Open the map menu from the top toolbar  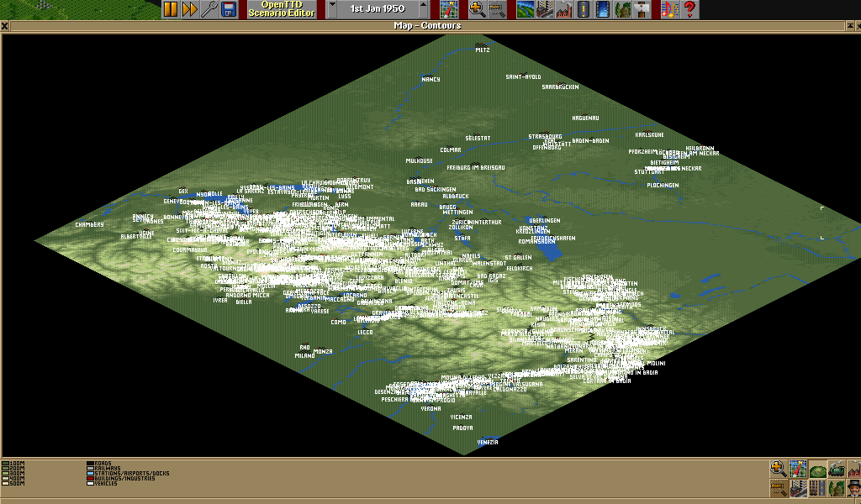(x=449, y=9)
